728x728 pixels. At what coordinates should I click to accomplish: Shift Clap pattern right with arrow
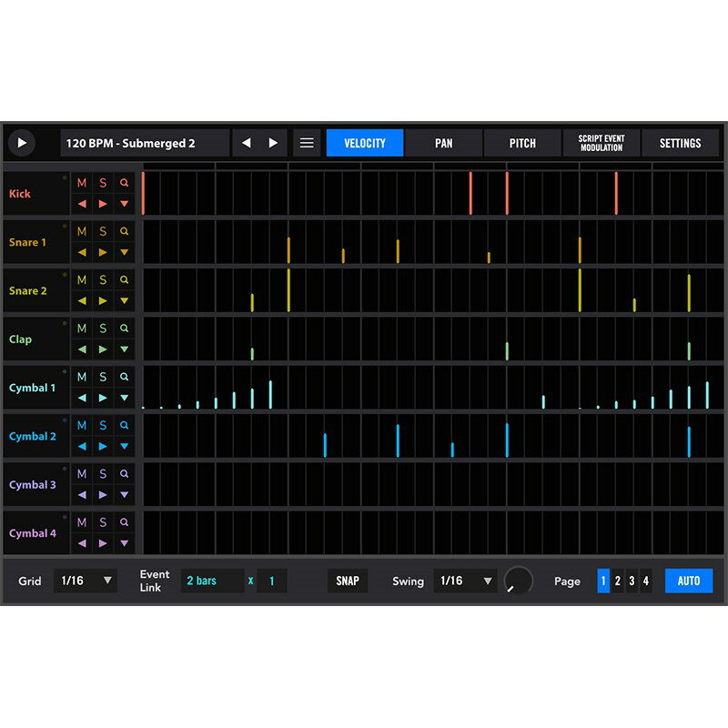[x=103, y=349]
